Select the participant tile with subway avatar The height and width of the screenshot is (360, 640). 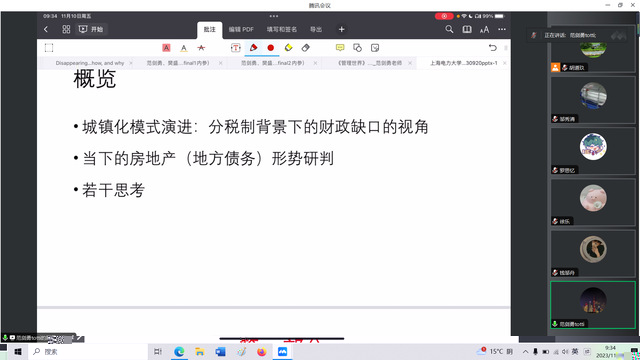(x=593, y=100)
